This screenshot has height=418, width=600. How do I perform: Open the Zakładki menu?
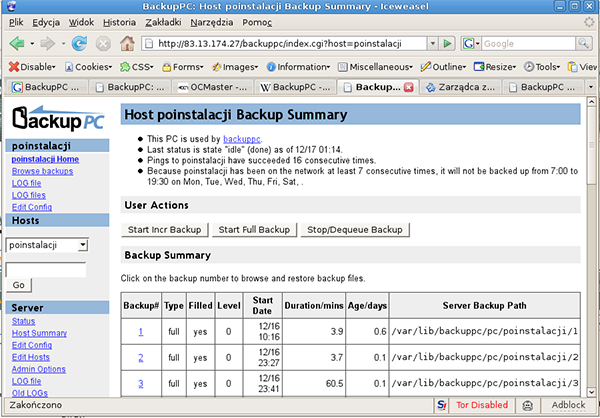(163, 23)
